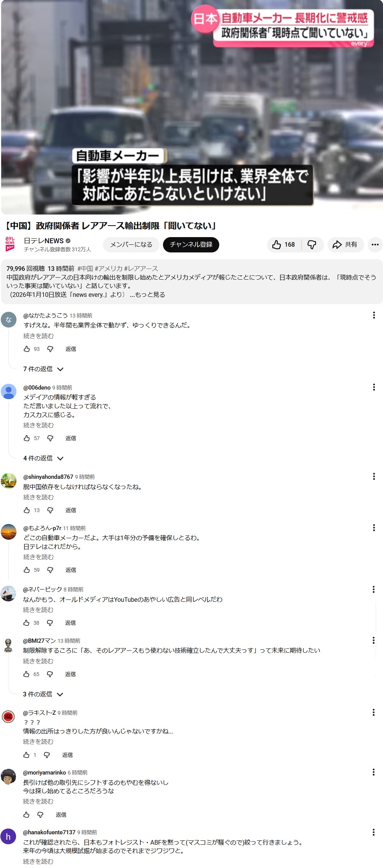Like the comment by @BMI27マン

click(26, 674)
